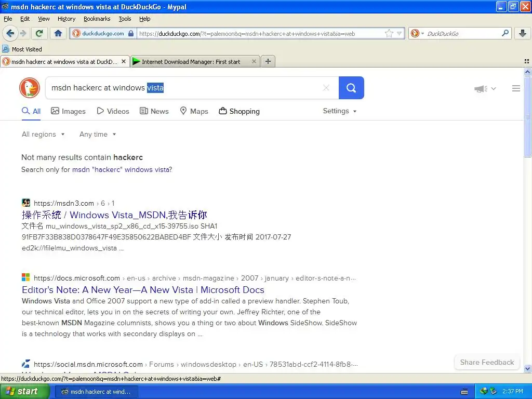Open the View menu

tap(44, 19)
